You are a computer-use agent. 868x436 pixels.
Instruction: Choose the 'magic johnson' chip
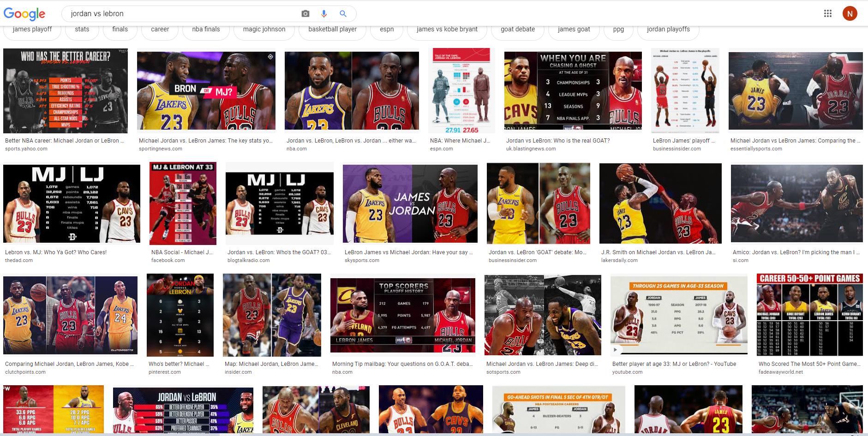pos(264,30)
